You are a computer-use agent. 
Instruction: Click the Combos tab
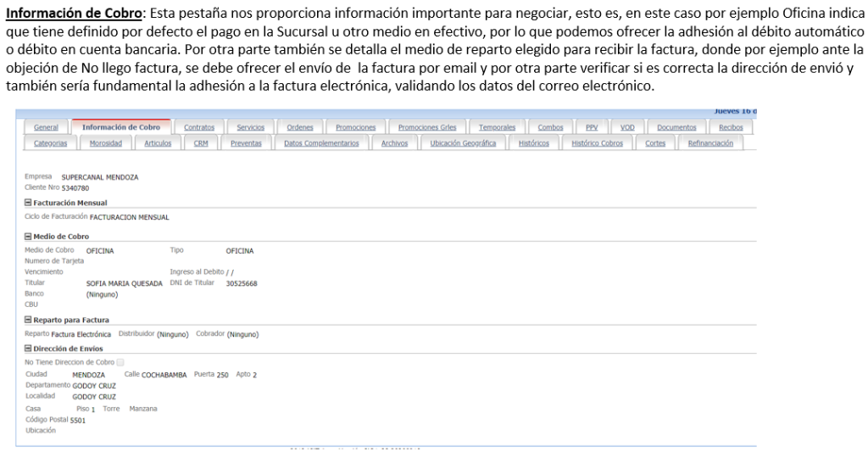point(550,127)
